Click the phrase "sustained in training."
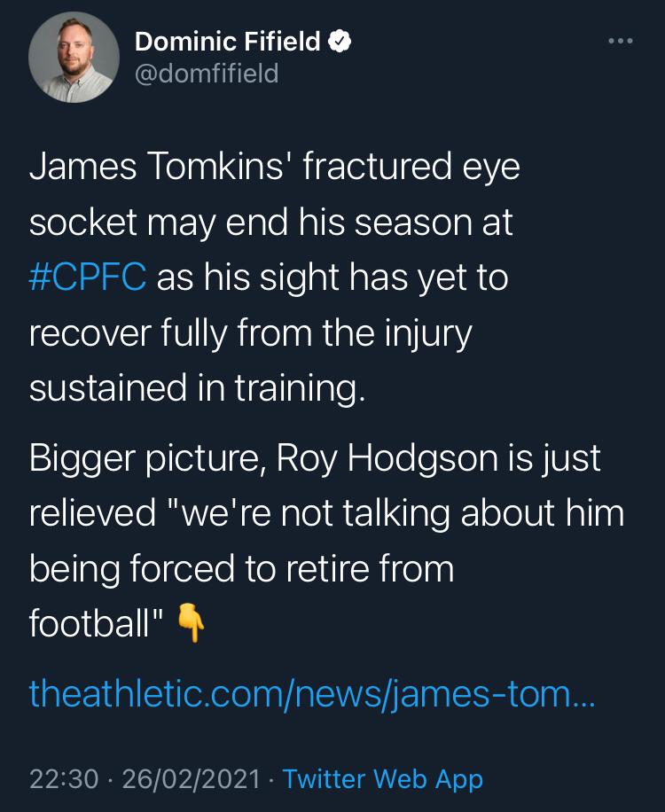 [x=197, y=389]
